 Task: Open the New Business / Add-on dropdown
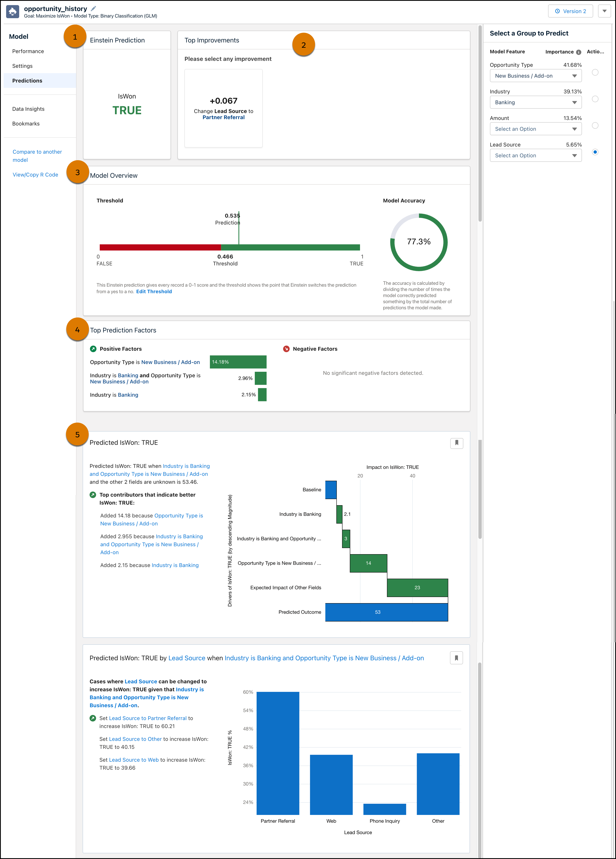pyautogui.click(x=535, y=75)
